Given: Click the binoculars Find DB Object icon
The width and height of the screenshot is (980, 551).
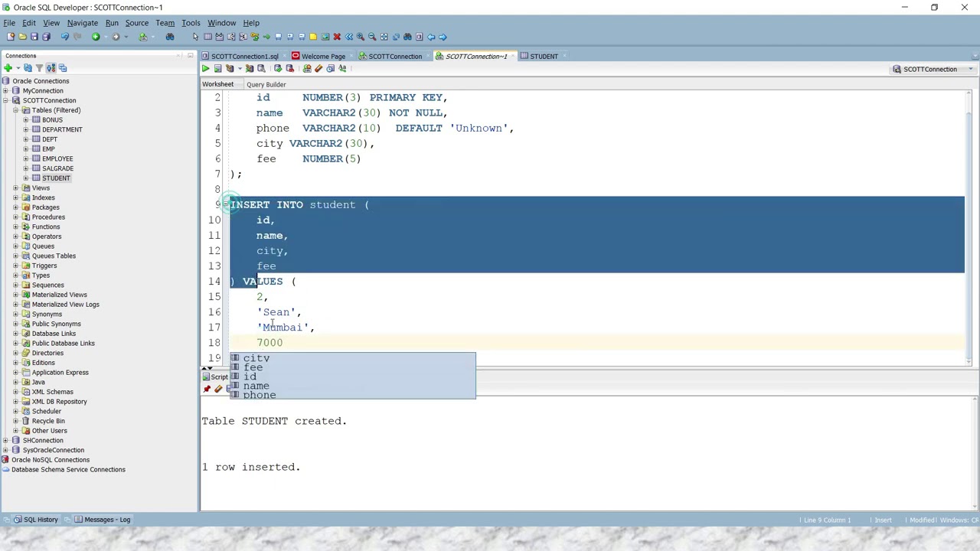Looking at the screenshot, I should coord(170,37).
